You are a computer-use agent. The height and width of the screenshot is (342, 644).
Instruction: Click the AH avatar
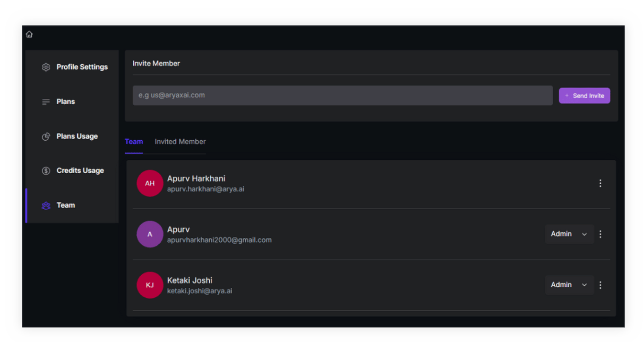[x=150, y=183]
